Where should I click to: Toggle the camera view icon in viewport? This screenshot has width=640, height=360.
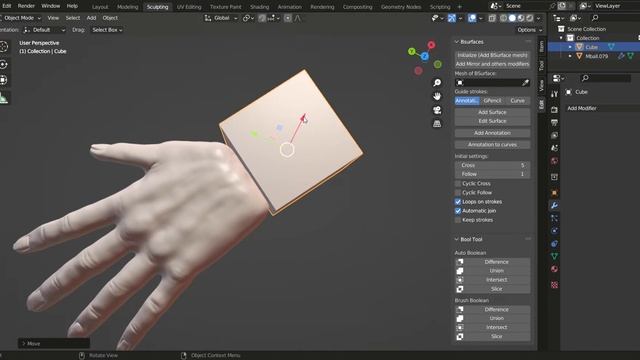[x=437, y=110]
